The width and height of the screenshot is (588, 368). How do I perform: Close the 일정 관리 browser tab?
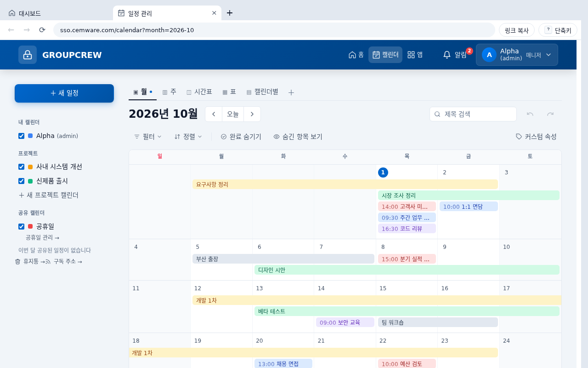tap(214, 13)
